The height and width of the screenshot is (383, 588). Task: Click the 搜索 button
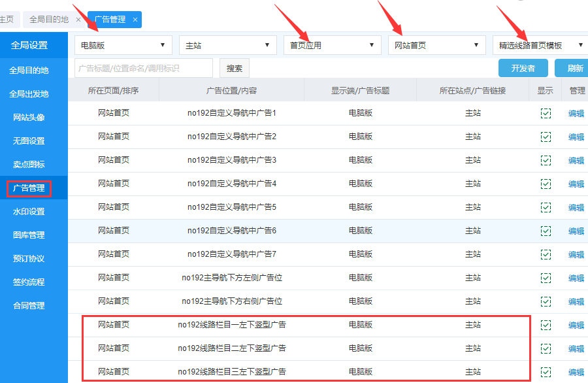click(234, 68)
